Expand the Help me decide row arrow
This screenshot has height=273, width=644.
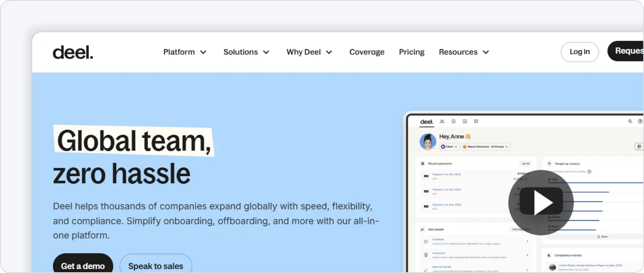[x=527, y=269]
